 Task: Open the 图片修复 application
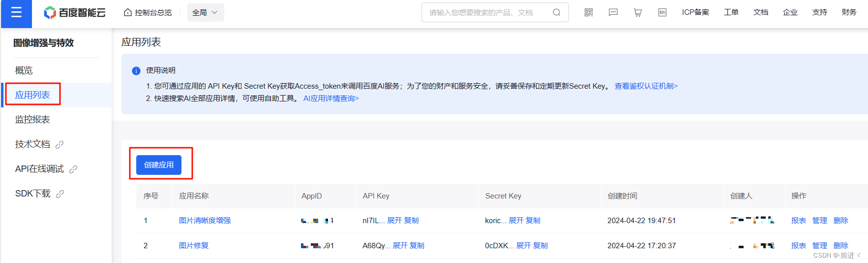pyautogui.click(x=194, y=246)
